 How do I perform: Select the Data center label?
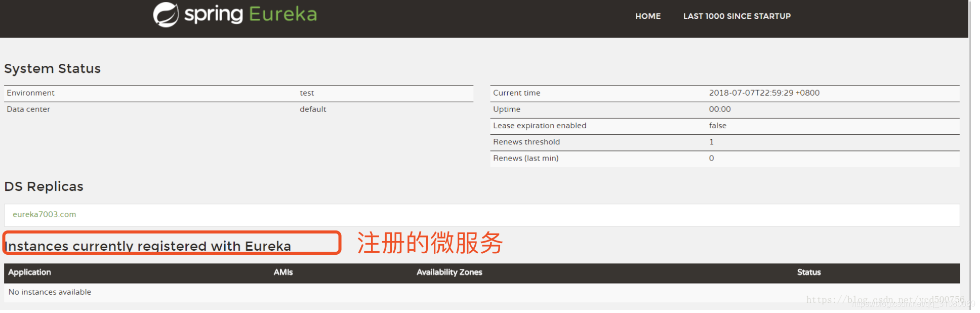pos(28,109)
